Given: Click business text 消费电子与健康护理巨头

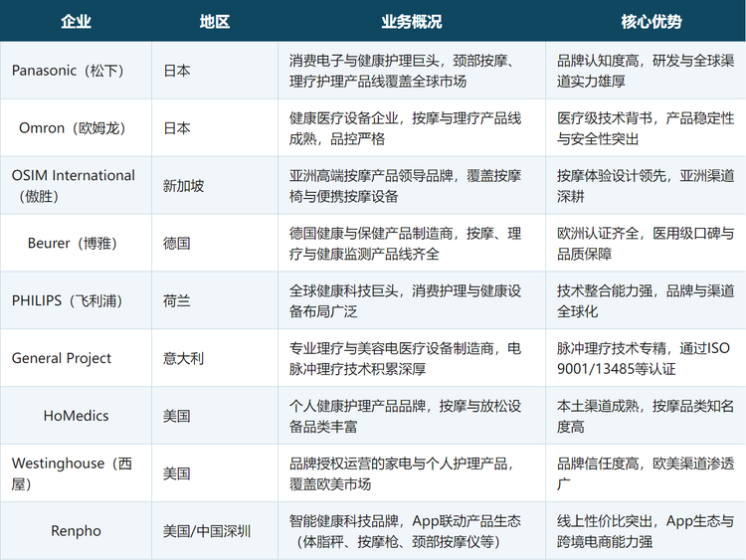Looking at the screenshot, I should [x=364, y=61].
